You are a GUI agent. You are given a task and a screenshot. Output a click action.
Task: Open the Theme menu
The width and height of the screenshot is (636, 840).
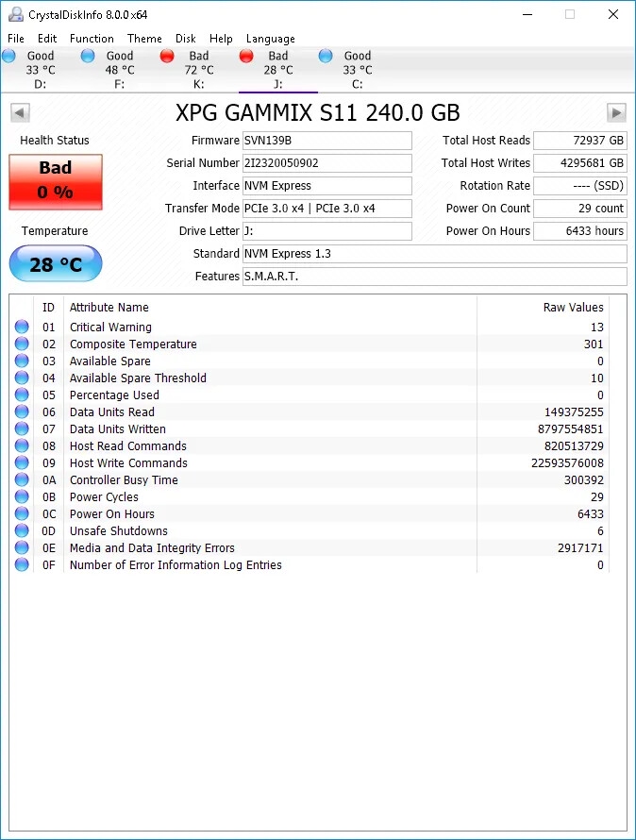(x=144, y=39)
